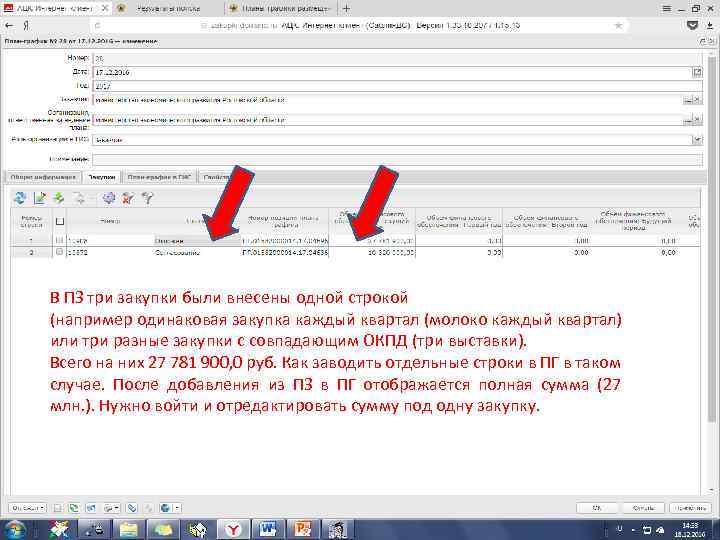Open Microsoft Word from the taskbar

[268, 530]
